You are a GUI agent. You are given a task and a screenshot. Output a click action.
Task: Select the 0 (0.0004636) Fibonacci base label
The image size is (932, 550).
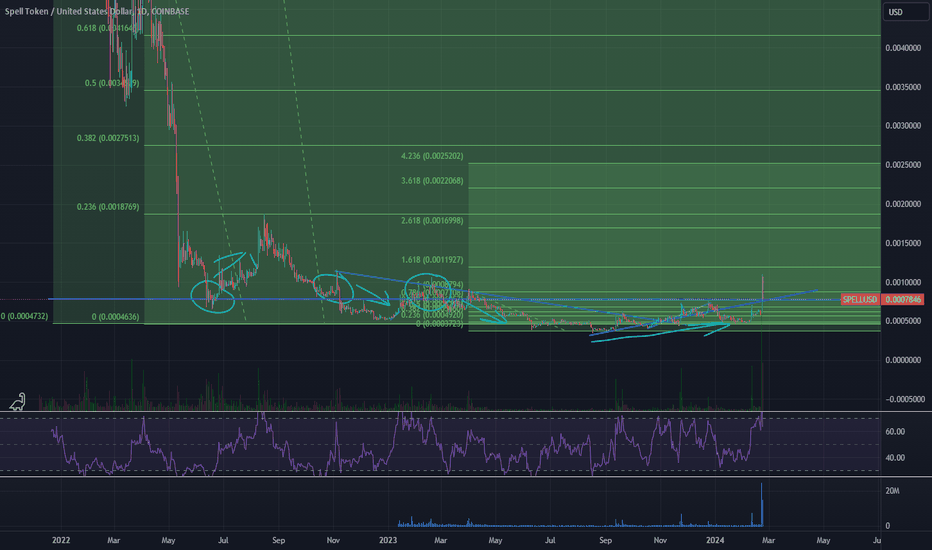tap(115, 317)
